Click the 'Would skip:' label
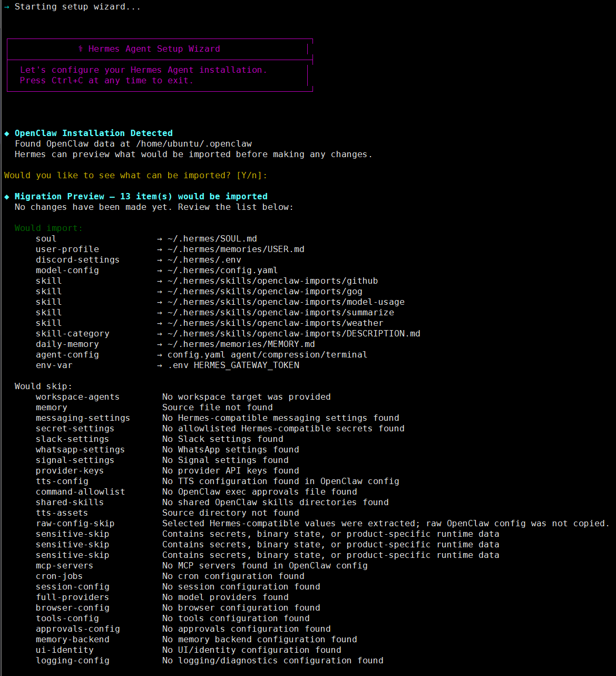This screenshot has height=676, width=616. click(44, 386)
